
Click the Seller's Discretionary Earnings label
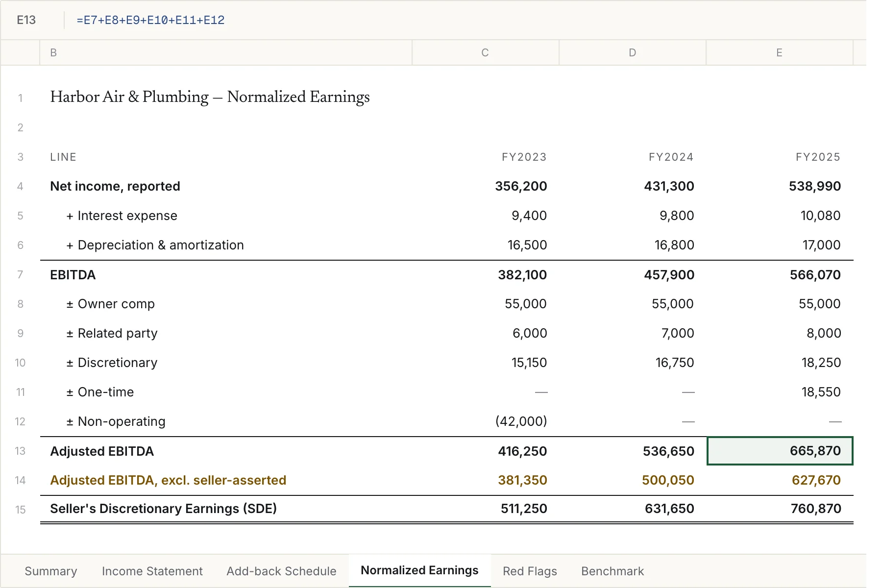163,509
